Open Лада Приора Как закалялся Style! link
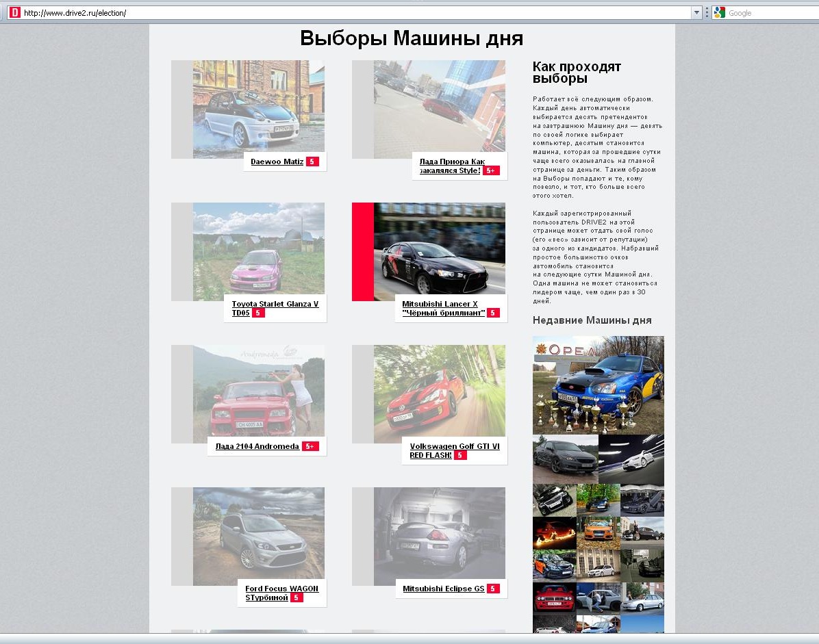Viewport: 819px width, 644px height. 452,166
